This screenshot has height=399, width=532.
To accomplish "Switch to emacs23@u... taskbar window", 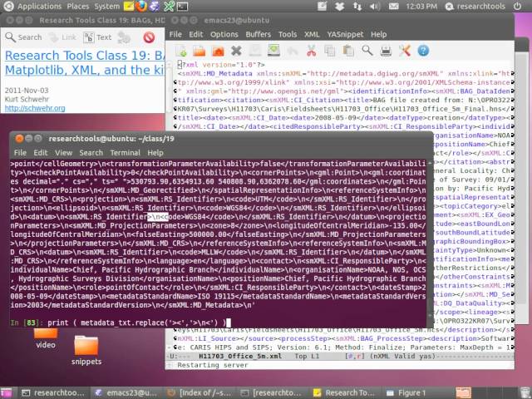I will pos(126,392).
